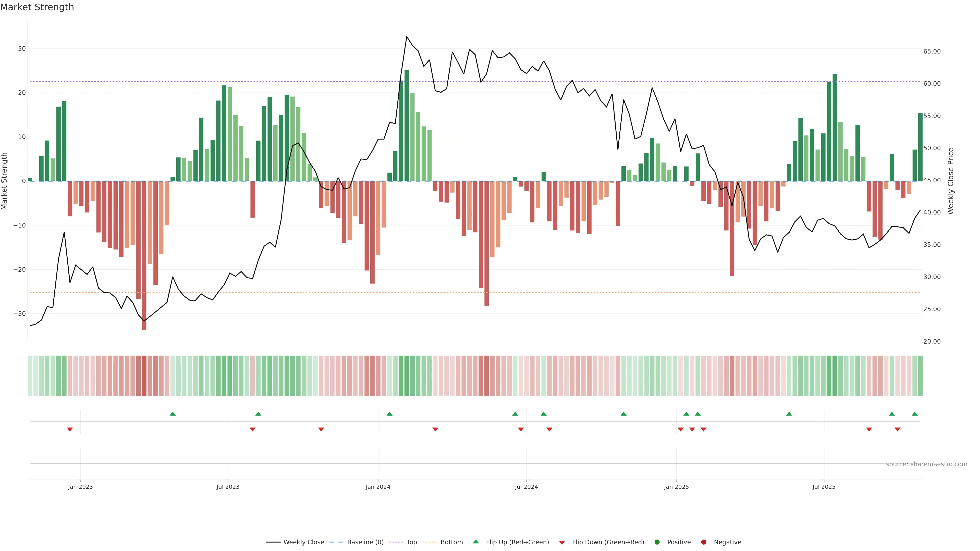Click the last red flip-down triangle marker

(x=898, y=429)
